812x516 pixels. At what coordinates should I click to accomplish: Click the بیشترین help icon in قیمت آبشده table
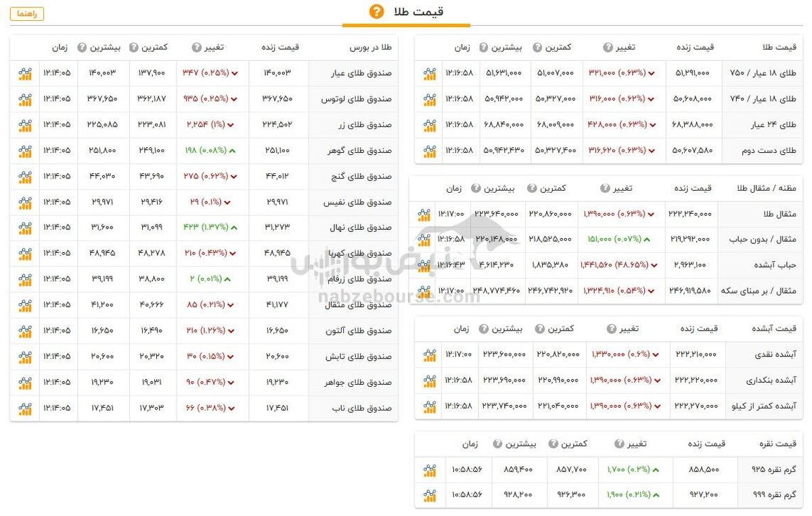[484, 329]
